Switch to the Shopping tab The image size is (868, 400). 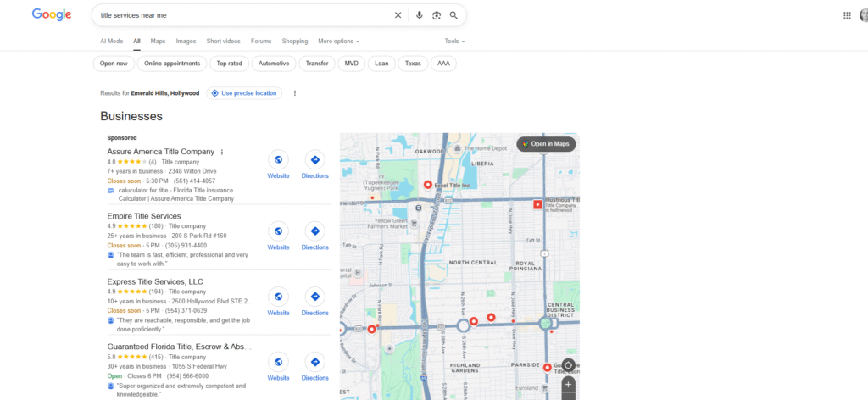(x=294, y=41)
